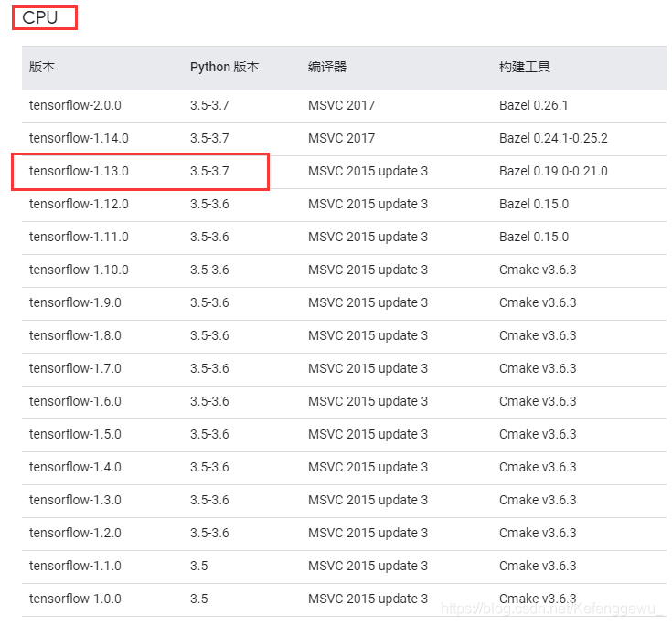Click Cmake v3.6.3 in tensorflow-1.10.0 row
This screenshot has width=672, height=625.
[x=538, y=270]
